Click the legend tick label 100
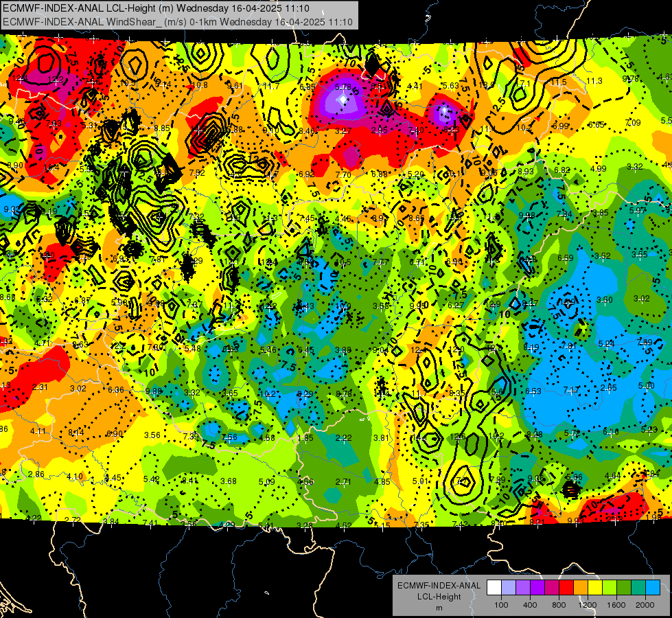The height and width of the screenshot is (618, 672). tap(502, 605)
